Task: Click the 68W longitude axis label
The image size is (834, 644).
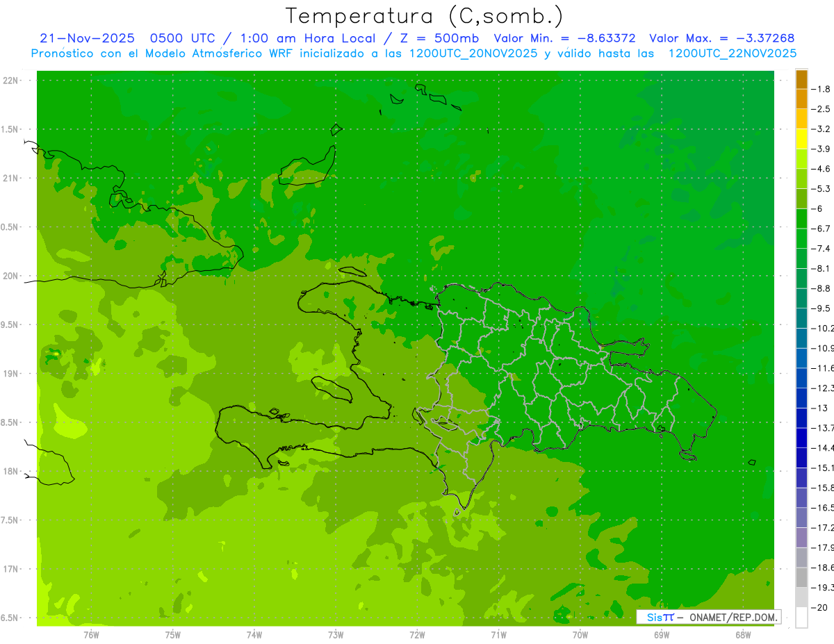Action: pyautogui.click(x=743, y=634)
